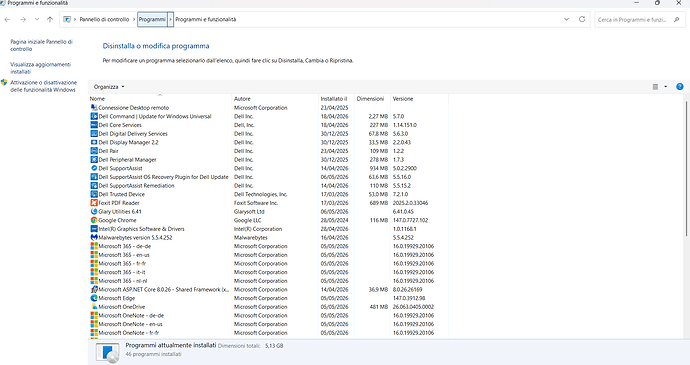The height and width of the screenshot is (365, 690).
Task: Select Dell Trusted Device icon
Action: 94,194
